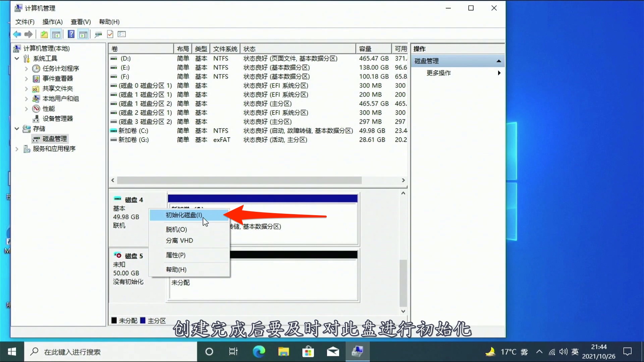Open the Help icon in the toolbar
The width and height of the screenshot is (644, 362).
point(71,34)
